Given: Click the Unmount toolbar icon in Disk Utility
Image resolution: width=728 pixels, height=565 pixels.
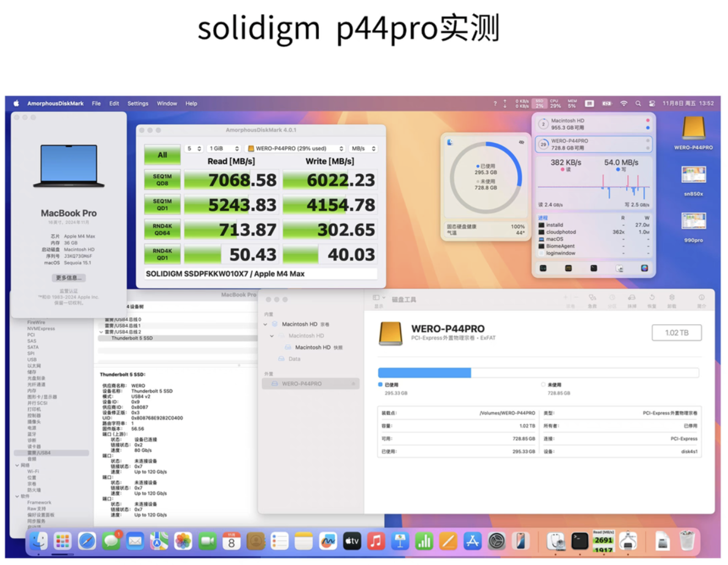Looking at the screenshot, I should pos(671,297).
